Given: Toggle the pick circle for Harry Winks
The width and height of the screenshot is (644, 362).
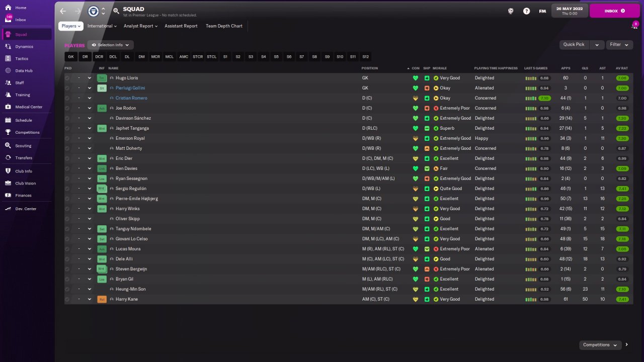Looking at the screenshot, I should coord(67,209).
